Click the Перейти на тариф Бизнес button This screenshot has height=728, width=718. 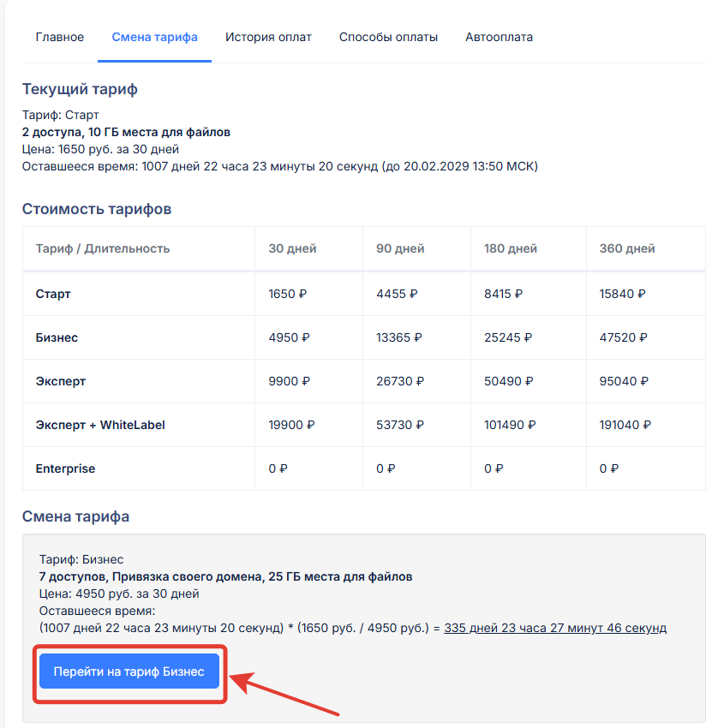click(x=129, y=671)
